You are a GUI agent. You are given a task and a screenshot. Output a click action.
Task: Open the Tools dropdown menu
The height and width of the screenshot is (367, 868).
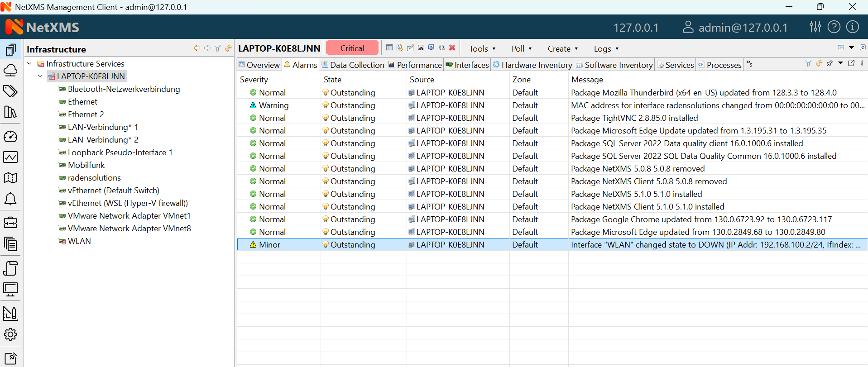482,48
